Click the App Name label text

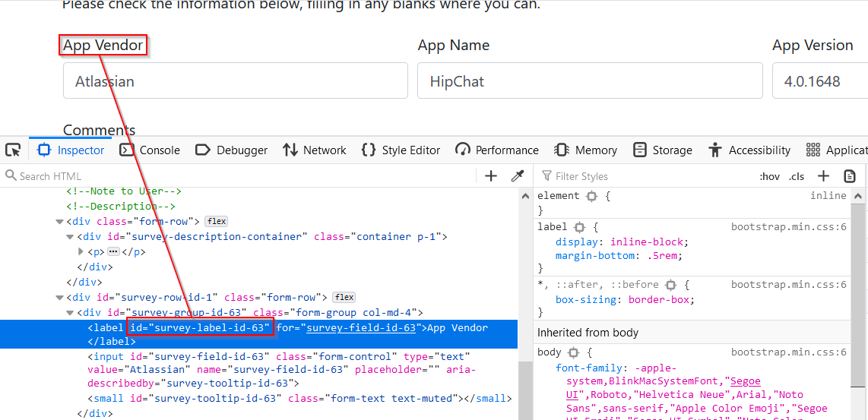453,45
